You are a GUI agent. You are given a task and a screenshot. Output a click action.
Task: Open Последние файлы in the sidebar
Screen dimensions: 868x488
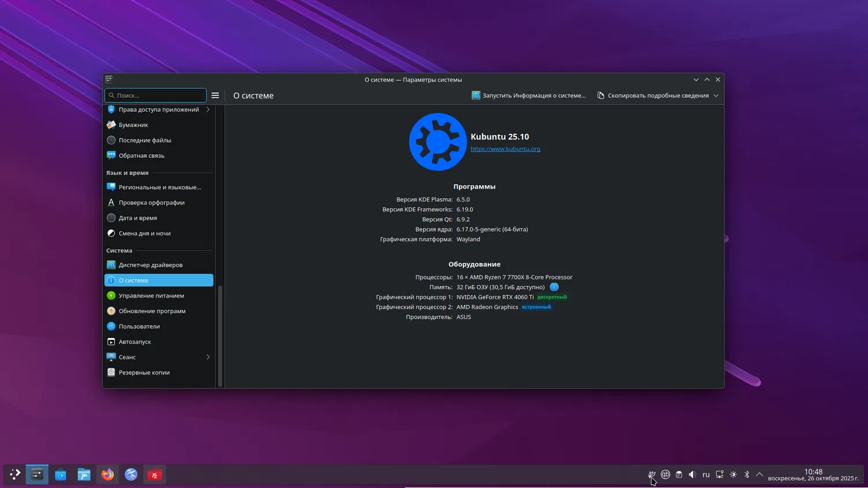(159, 140)
